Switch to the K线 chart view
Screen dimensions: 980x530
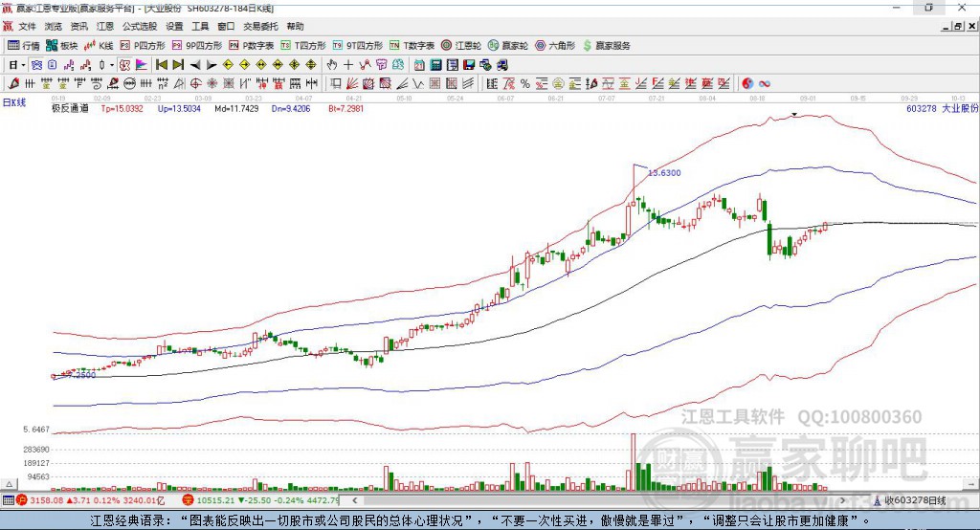tap(99, 46)
